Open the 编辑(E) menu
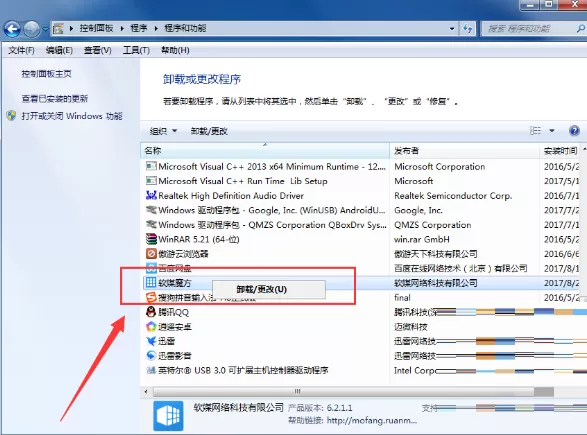 click(x=59, y=50)
